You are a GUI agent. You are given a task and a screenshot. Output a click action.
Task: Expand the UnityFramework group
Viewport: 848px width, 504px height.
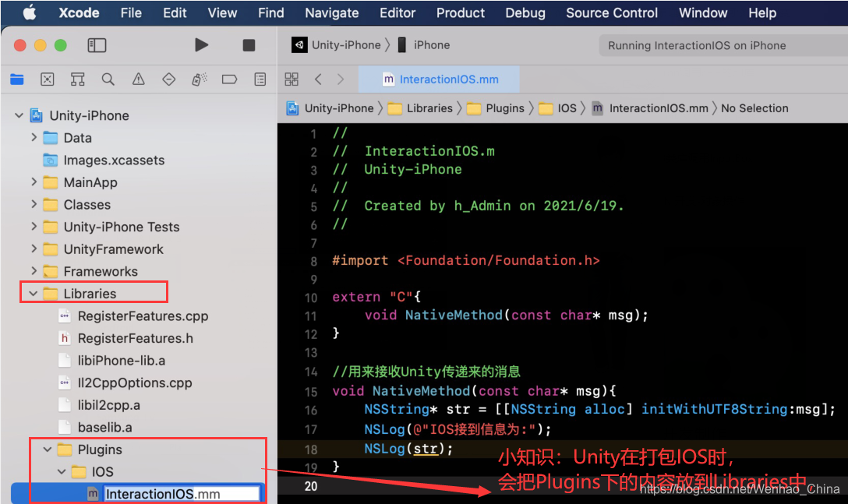click(33, 248)
